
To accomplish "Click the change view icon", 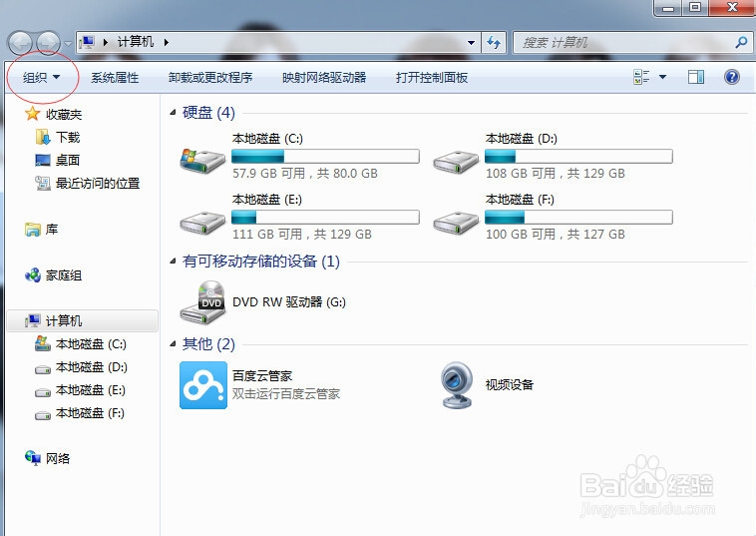I will (x=641, y=77).
